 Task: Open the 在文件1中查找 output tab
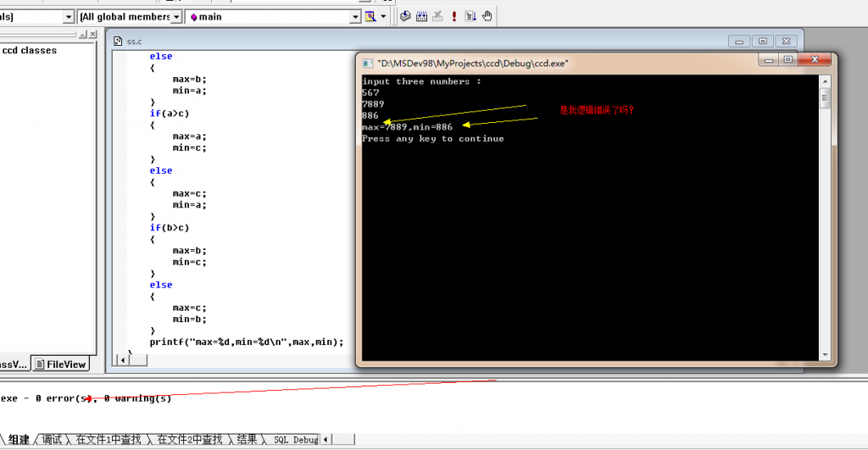coord(108,440)
